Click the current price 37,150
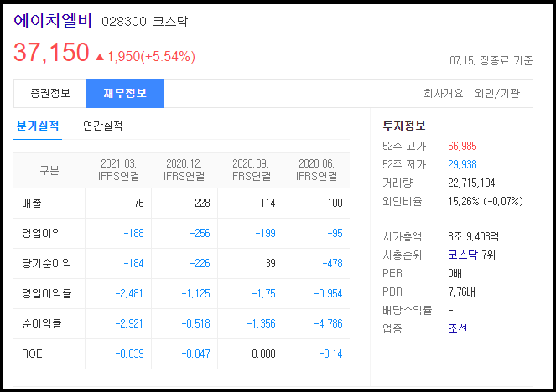This screenshot has width=556, height=392. [51, 53]
